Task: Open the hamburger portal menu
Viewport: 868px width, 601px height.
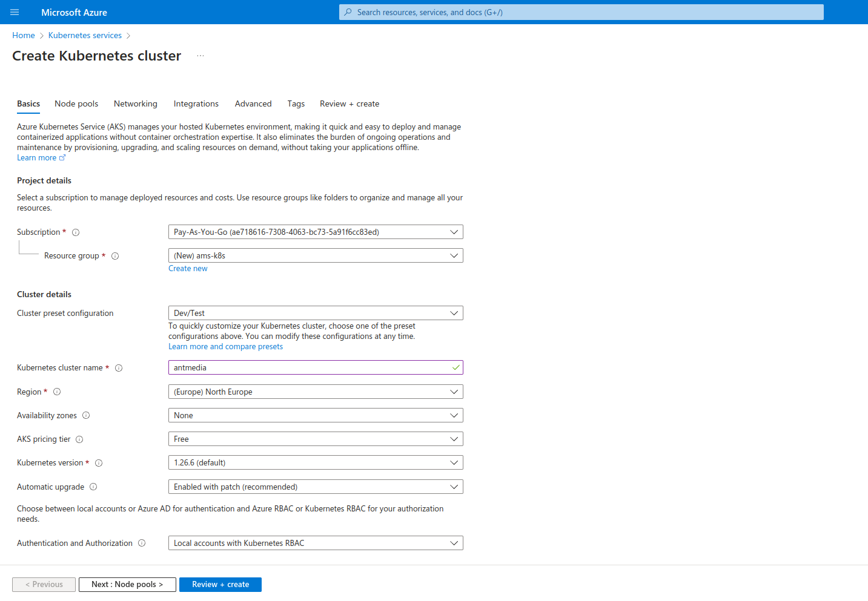Action: click(15, 12)
